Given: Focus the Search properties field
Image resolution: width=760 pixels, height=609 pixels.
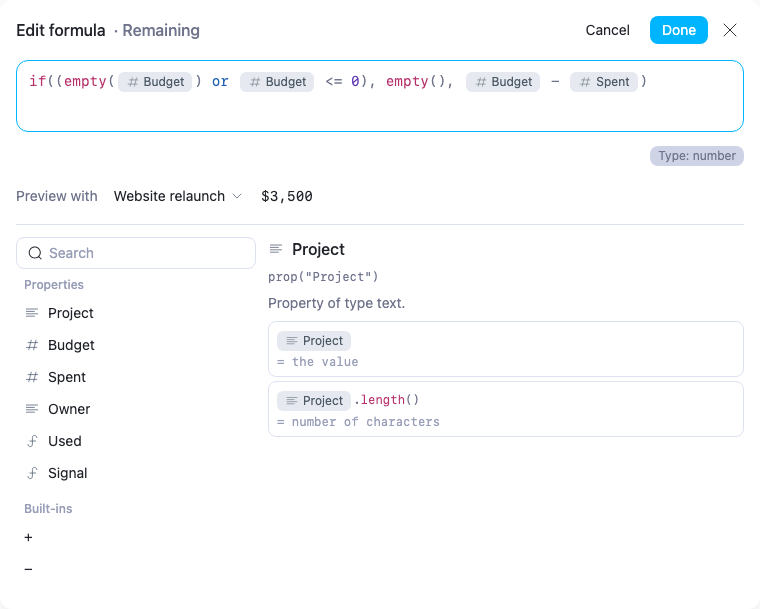Looking at the screenshot, I should [136, 253].
